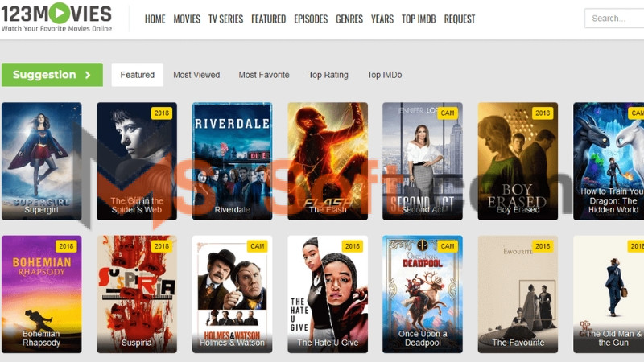Switch to the Most Favorite tab

pyautogui.click(x=264, y=75)
